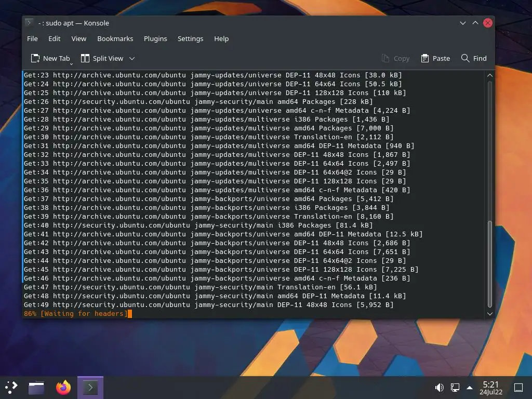Launch Firefox from the taskbar
This screenshot has width=532, height=399.
tap(63, 388)
